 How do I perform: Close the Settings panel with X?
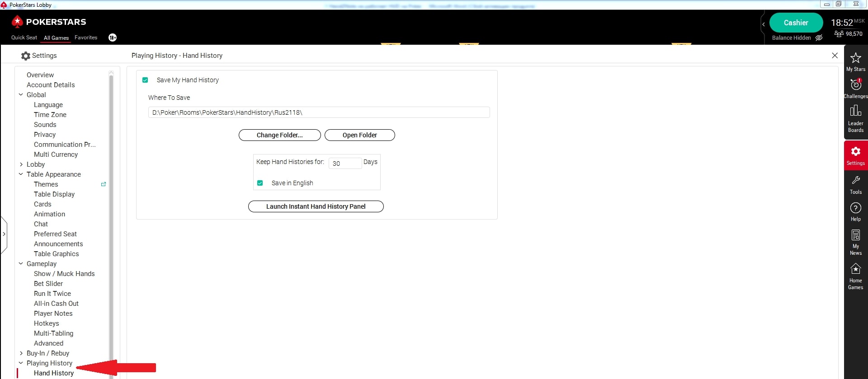tap(835, 56)
